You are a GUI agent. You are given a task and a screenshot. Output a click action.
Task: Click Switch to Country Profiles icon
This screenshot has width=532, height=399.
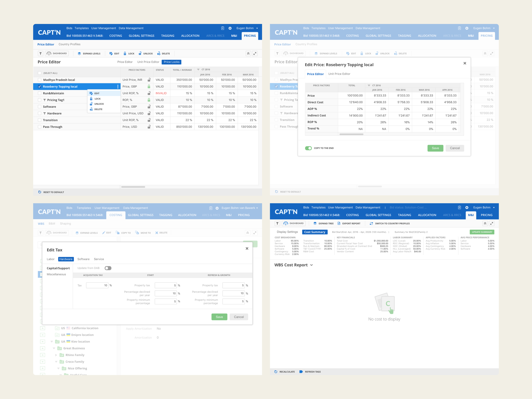pyautogui.click(x=371, y=223)
